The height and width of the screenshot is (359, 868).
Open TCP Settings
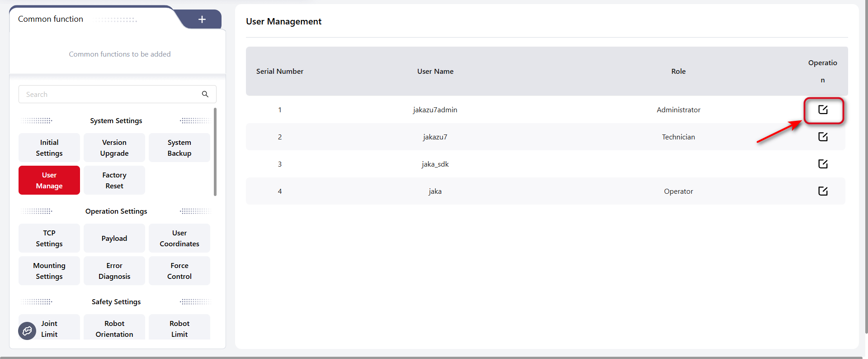[49, 238]
